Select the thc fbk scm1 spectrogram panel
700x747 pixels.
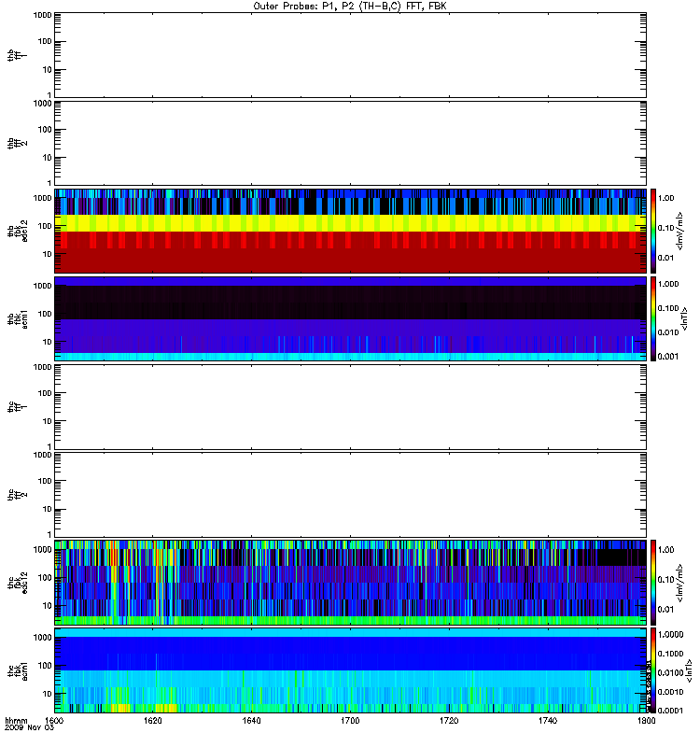coord(351,670)
